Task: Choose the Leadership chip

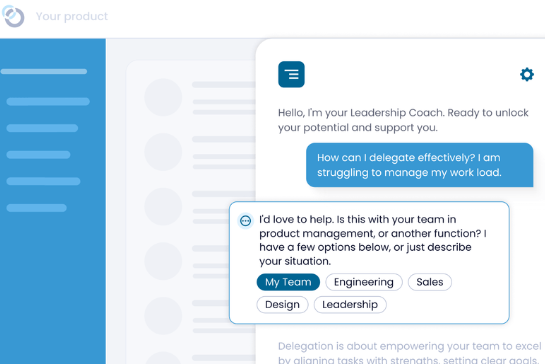Action: click(350, 305)
